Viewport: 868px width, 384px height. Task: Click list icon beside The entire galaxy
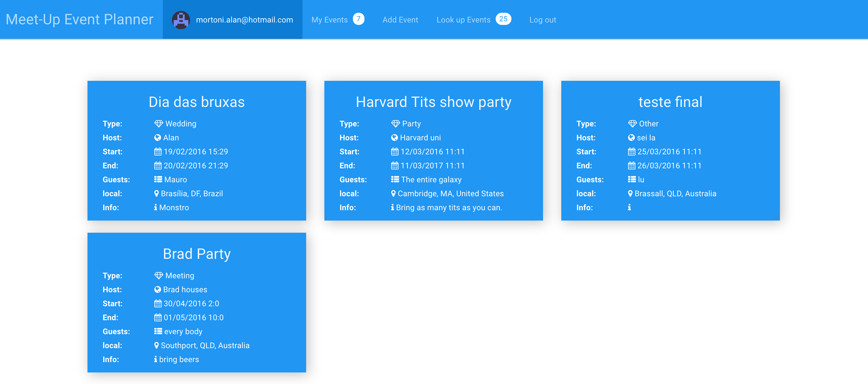pyautogui.click(x=395, y=179)
